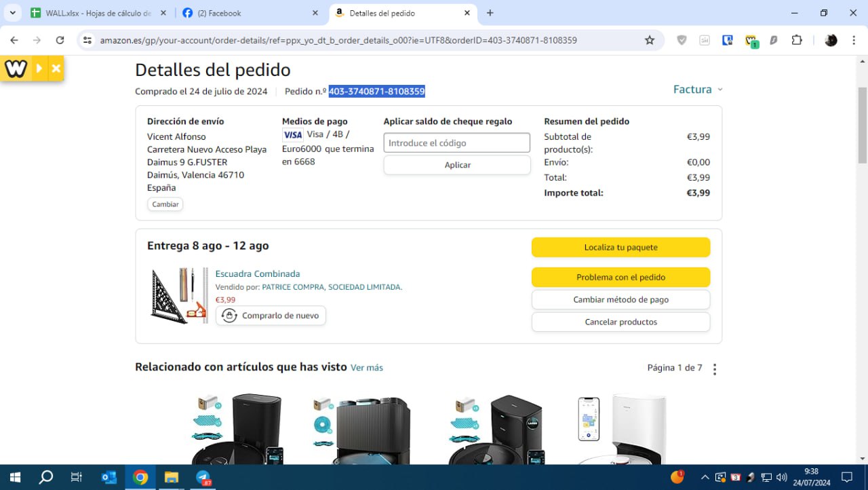Open Outlook from the taskbar

108,477
